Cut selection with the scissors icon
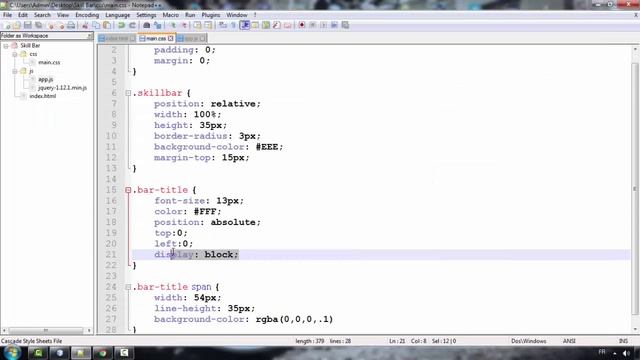 coord(85,25)
